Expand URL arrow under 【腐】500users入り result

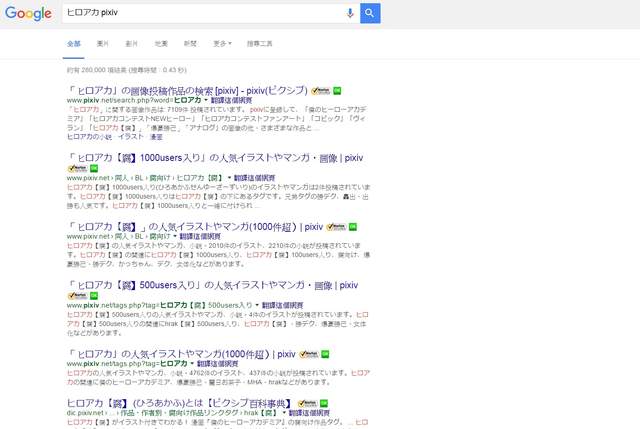pyautogui.click(x=257, y=305)
